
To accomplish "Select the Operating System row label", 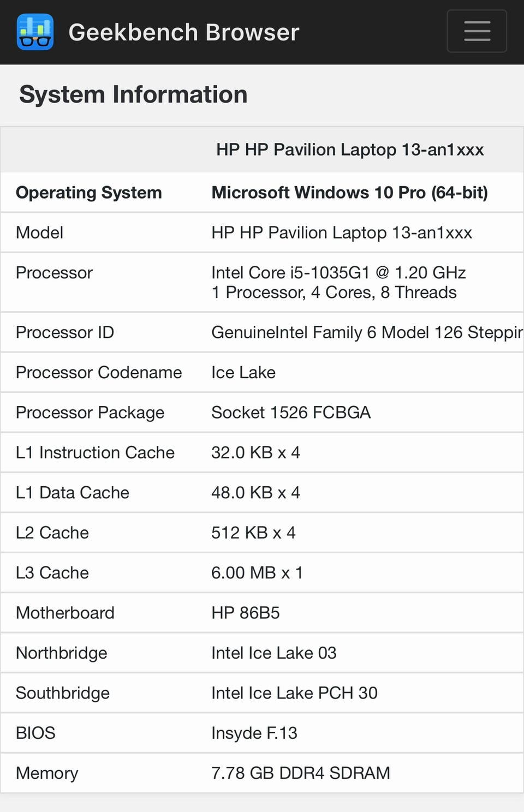I will 88,193.
